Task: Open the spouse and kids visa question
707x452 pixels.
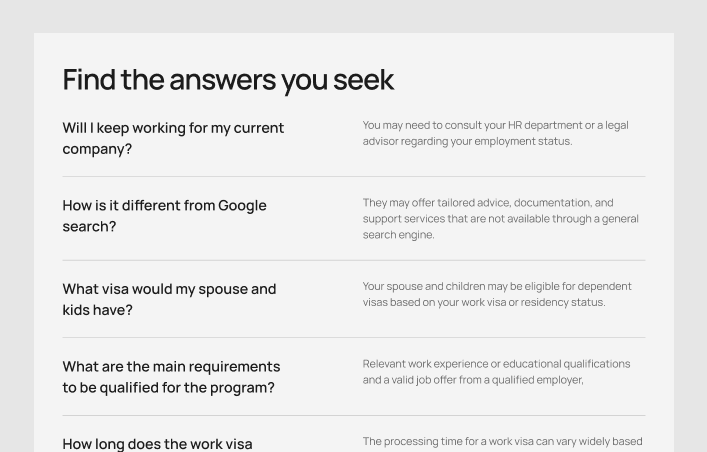Action: [x=169, y=299]
